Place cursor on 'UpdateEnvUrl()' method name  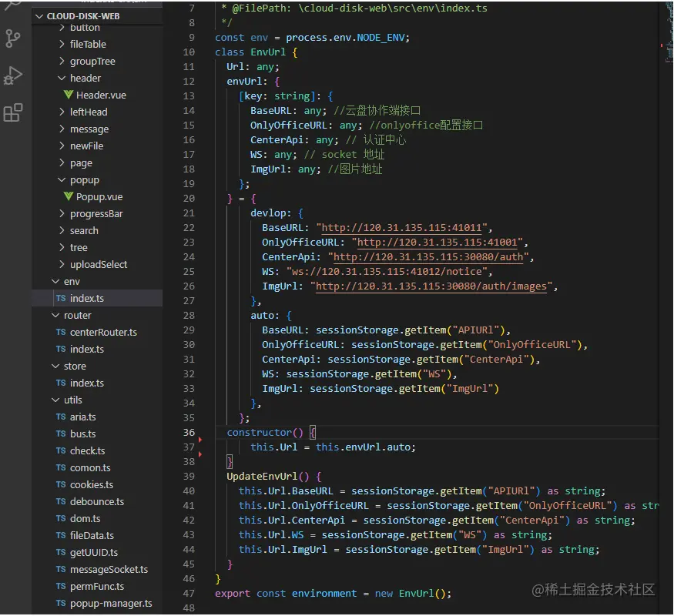[268, 477]
